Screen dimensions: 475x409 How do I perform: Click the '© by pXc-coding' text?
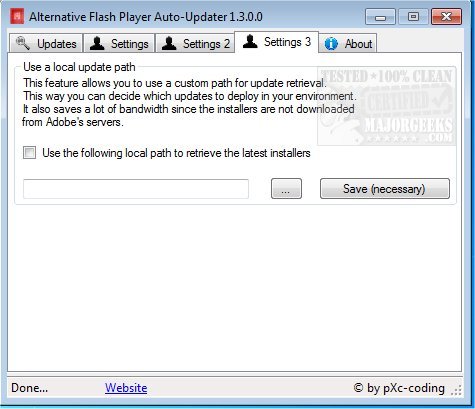399,388
